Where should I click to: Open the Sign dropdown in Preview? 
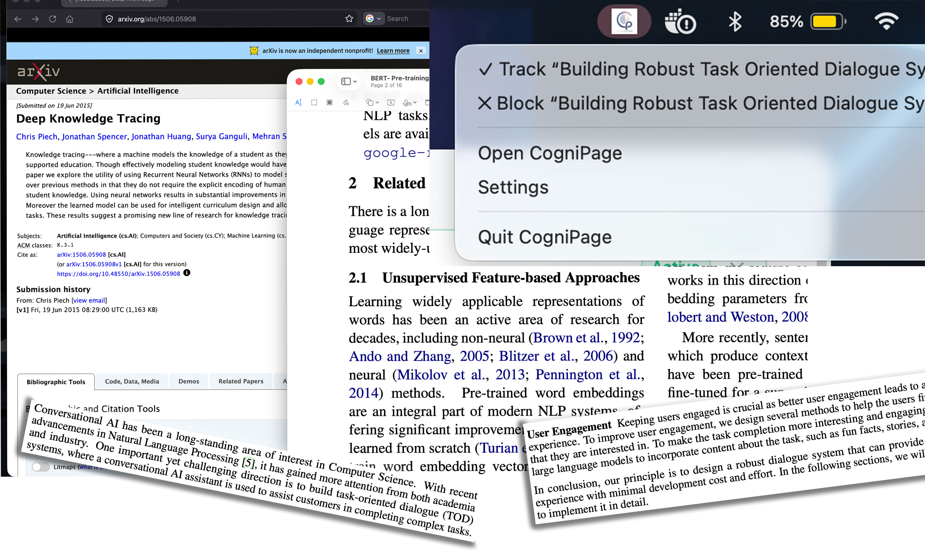(x=410, y=103)
